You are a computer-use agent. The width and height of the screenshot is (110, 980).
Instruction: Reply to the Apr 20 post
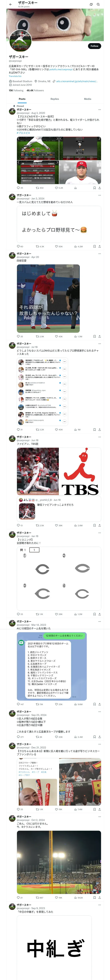pyautogui.click(x=20, y=336)
